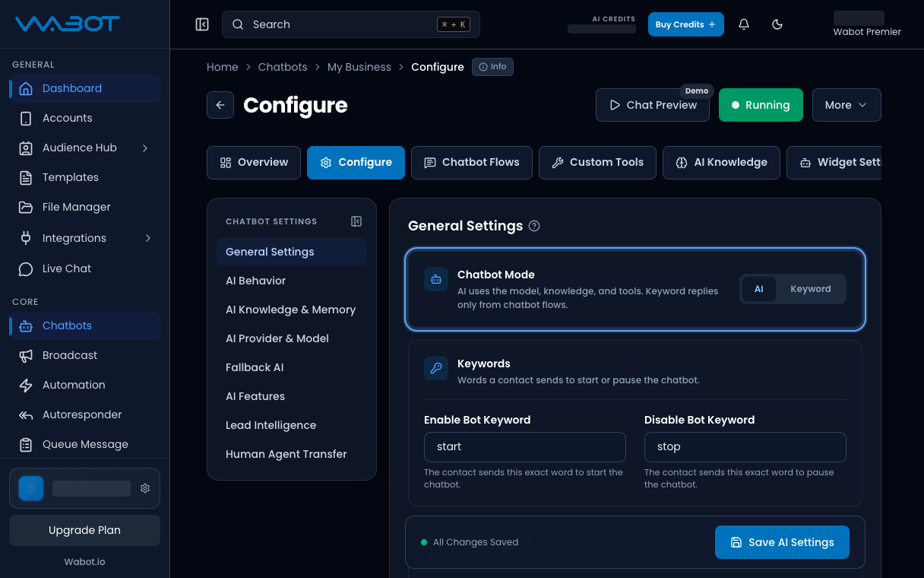
Task: Select the Configure tab
Action: (356, 163)
